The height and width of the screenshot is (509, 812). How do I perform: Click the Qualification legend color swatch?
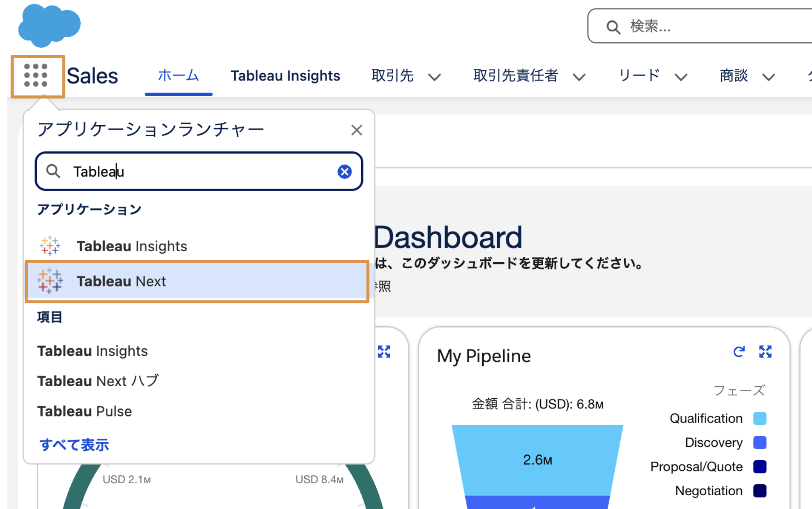click(760, 419)
